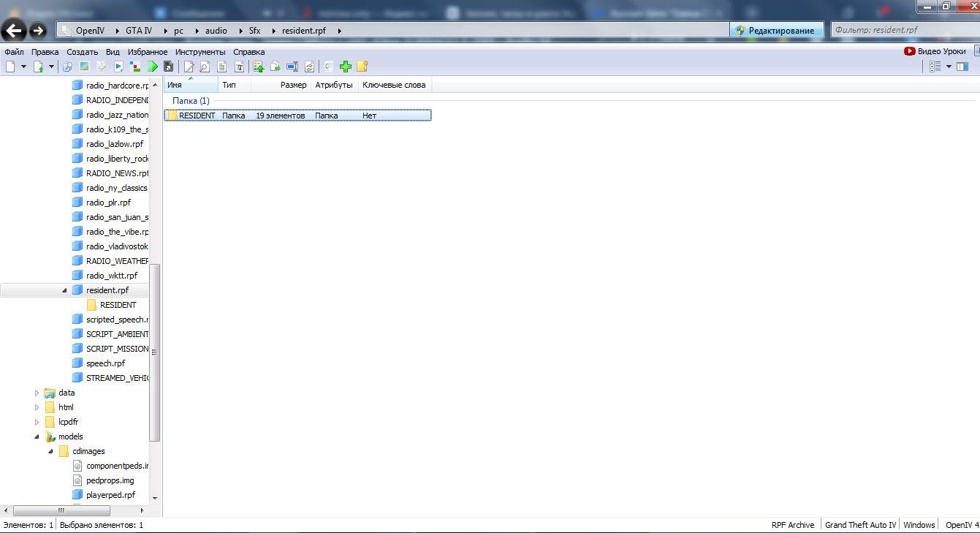Click the OpenIV breadcrumb segment
Viewport: 980px width, 533px height.
tap(91, 30)
